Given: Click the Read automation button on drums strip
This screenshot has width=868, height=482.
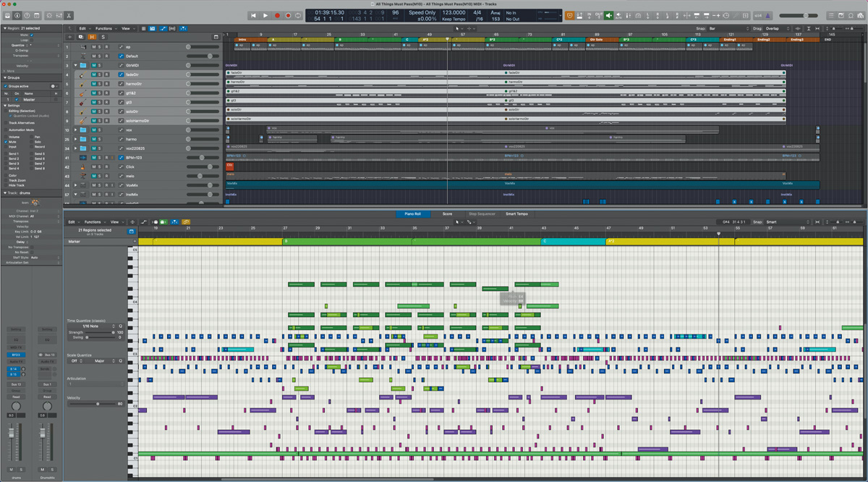Looking at the screenshot, I should [x=16, y=397].
